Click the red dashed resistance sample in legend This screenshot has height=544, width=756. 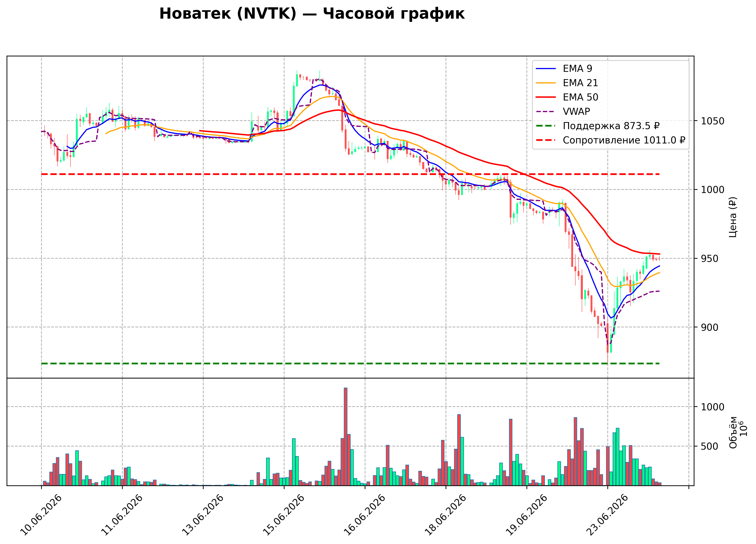coord(546,140)
